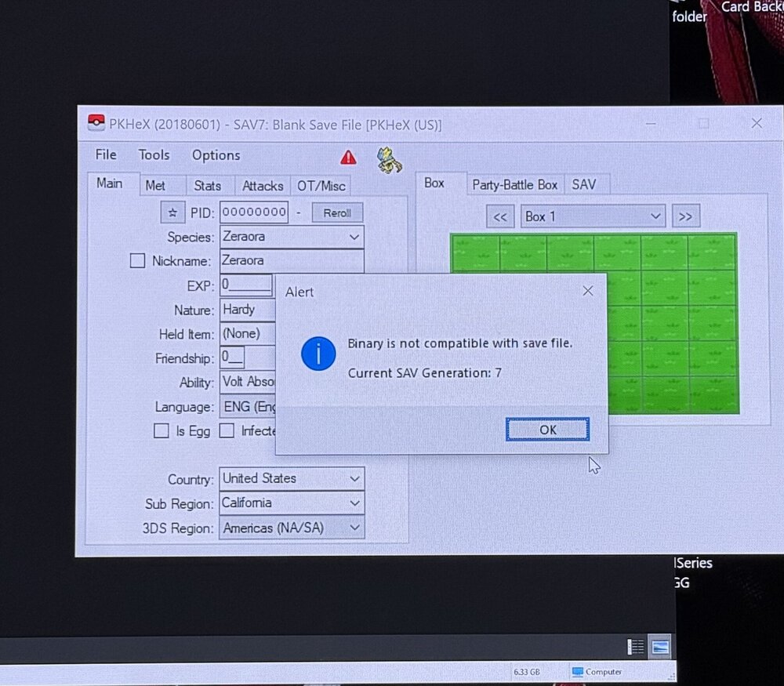This screenshot has width=784, height=686.
Task: Open the Tools menu
Action: click(154, 155)
